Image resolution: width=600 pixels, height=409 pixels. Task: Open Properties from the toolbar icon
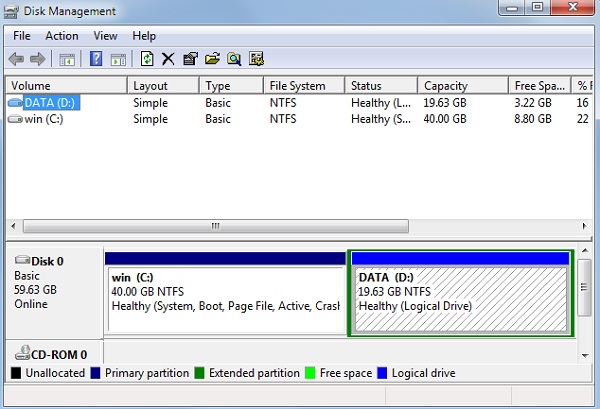pos(190,59)
